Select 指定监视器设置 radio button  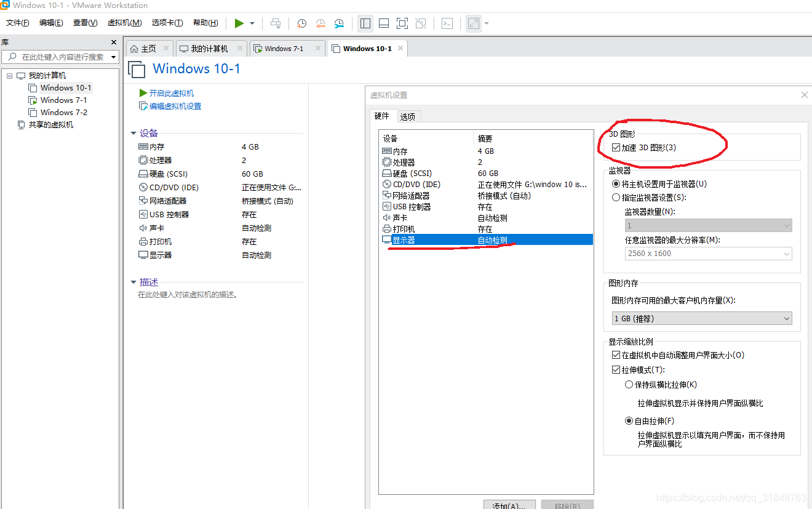pos(616,198)
